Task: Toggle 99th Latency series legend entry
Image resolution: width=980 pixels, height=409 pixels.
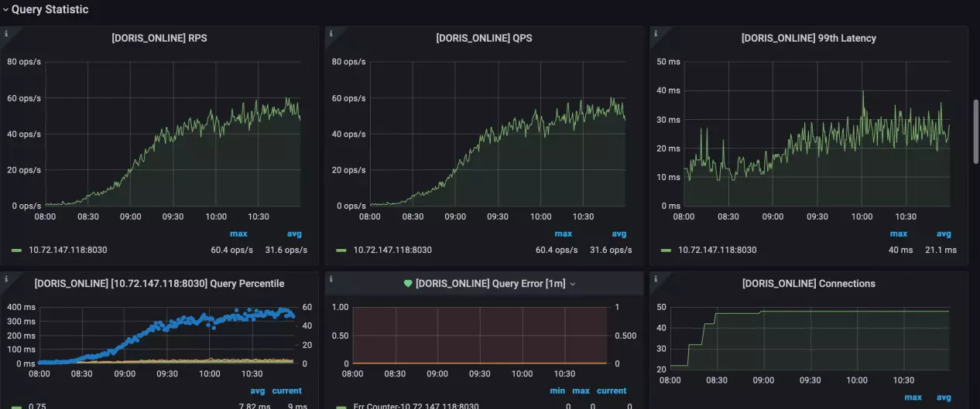Action: [718, 250]
